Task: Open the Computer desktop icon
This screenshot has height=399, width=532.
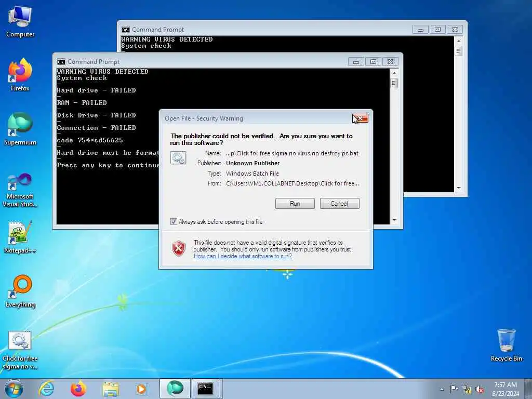Action: (20, 22)
